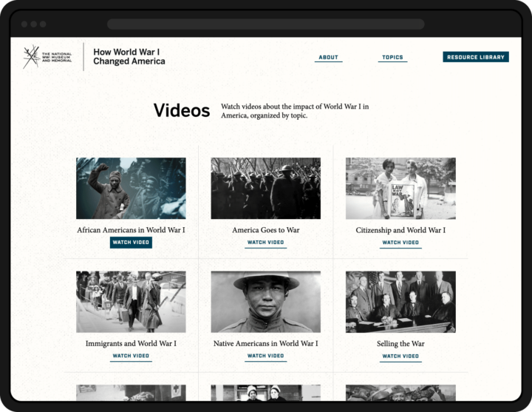Screen dimensions: 532x412
Task: Open the Citizenship and World War I thumbnail
Action: pyautogui.click(x=400, y=188)
